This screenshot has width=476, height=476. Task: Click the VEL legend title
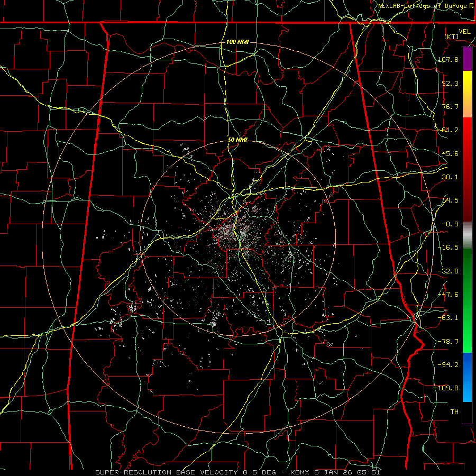[x=464, y=32]
